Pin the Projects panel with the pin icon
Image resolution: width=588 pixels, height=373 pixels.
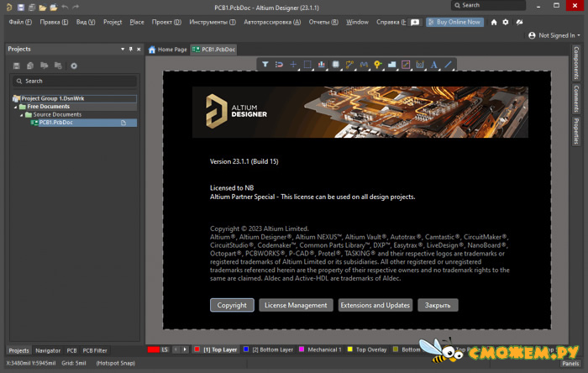pyautogui.click(x=130, y=49)
